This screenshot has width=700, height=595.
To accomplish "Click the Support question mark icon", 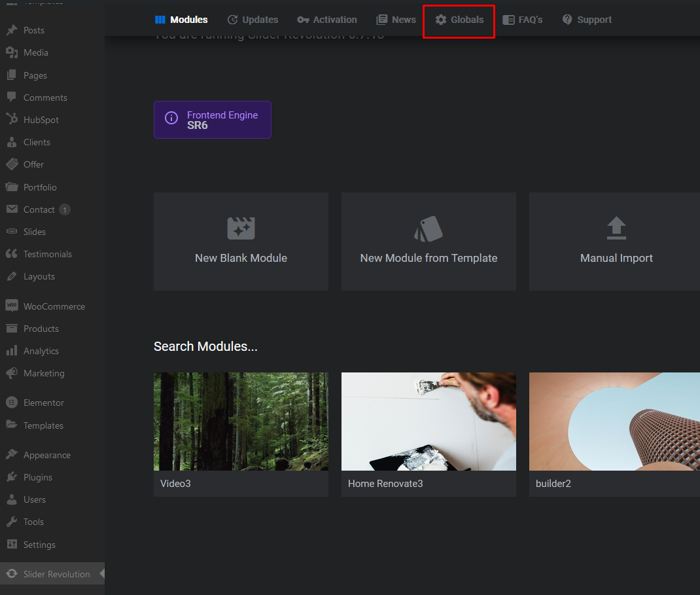I will pyautogui.click(x=567, y=20).
